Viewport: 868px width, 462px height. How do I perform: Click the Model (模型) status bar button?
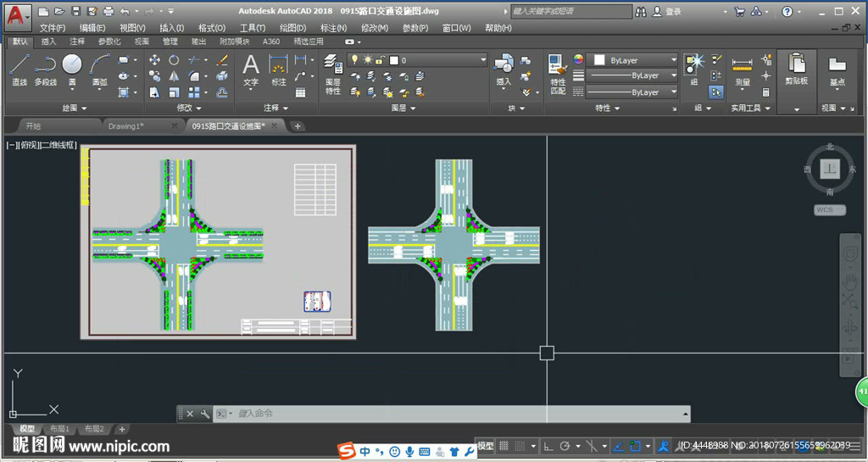(x=485, y=446)
